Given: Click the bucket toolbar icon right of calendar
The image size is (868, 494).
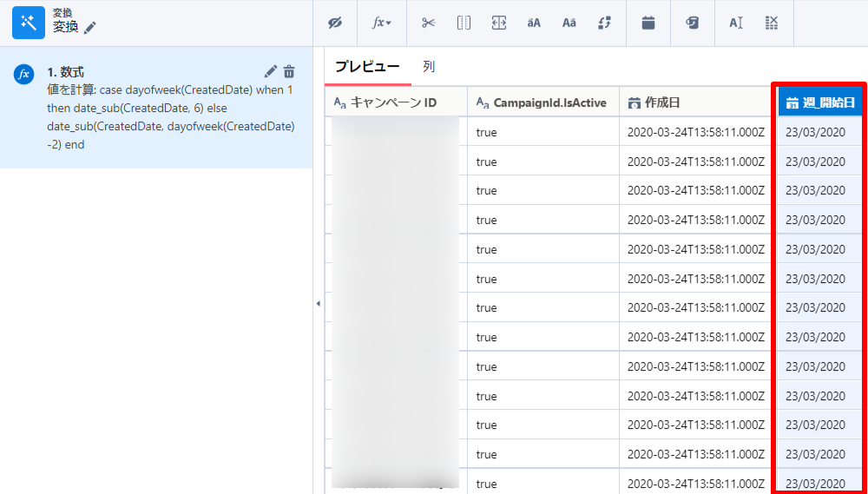Looking at the screenshot, I should point(693,23).
